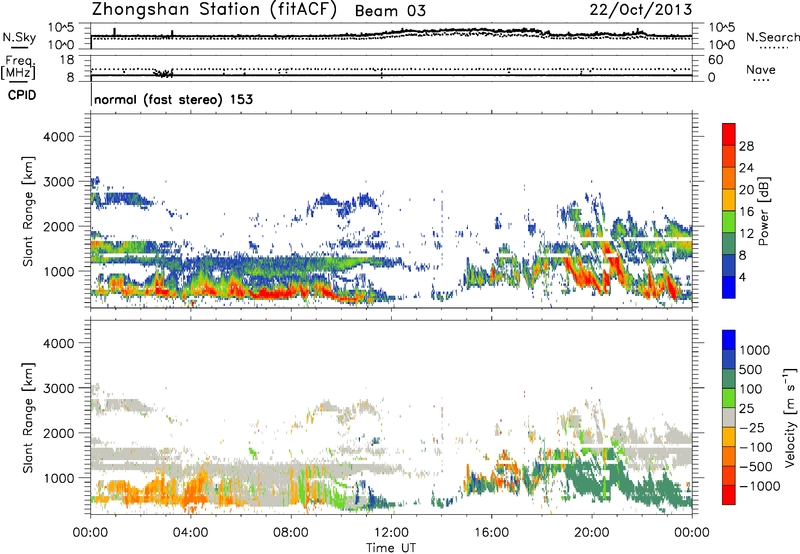The height and width of the screenshot is (554, 800).
Task: Click the 'Zhongshan Station (fitACF)' title
Action: tap(214, 9)
